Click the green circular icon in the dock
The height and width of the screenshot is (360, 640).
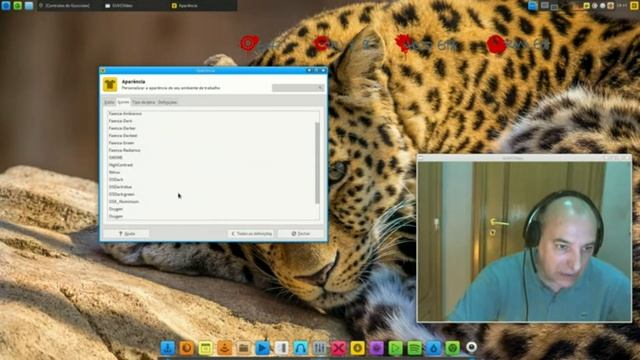(452, 348)
